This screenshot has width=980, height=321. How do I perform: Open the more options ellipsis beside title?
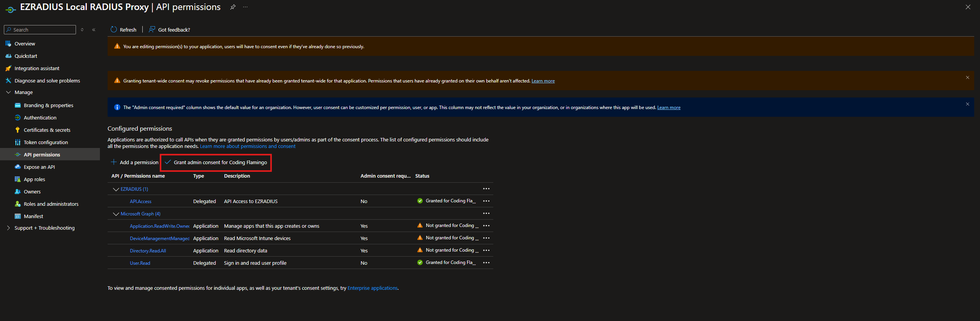click(x=245, y=7)
